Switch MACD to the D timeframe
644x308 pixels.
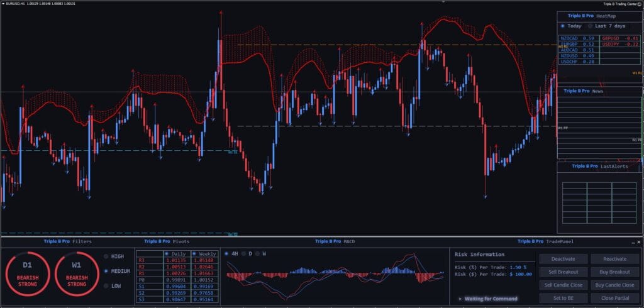243,254
